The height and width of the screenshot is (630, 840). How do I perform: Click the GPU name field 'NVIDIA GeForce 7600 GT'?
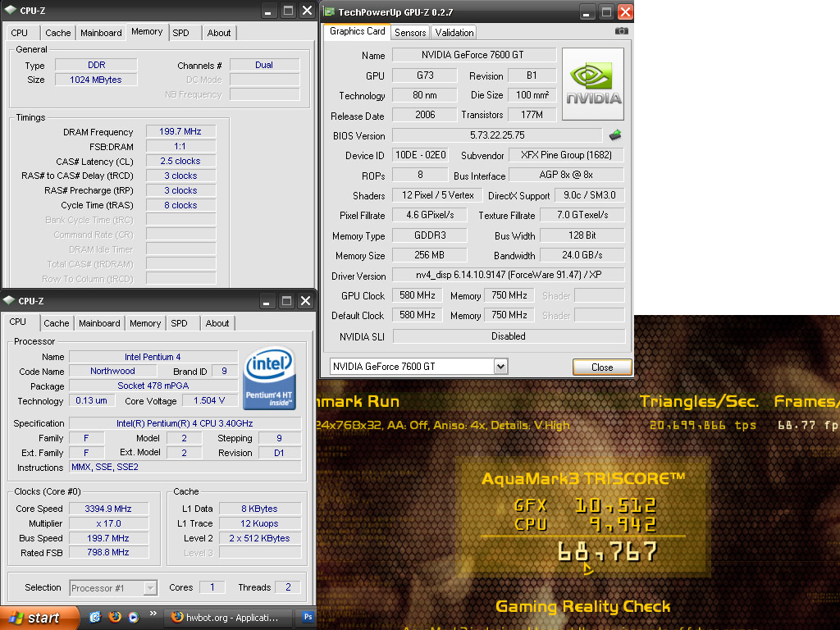tap(474, 55)
